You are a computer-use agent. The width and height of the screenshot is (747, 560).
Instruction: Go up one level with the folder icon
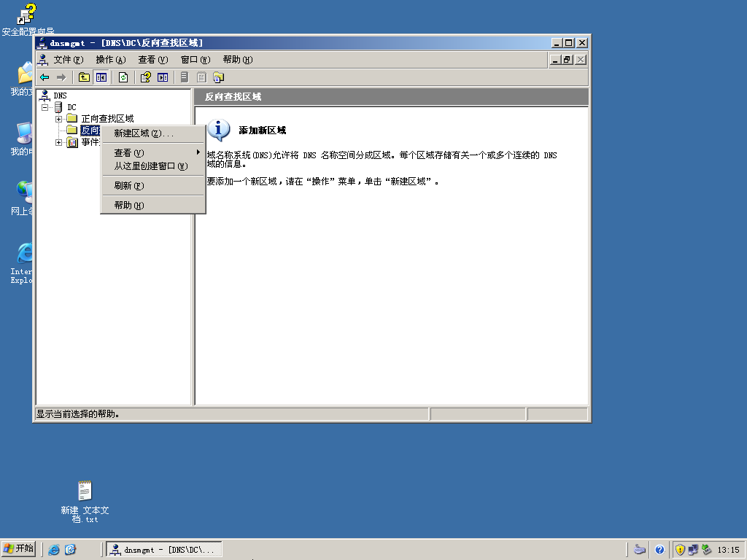pyautogui.click(x=84, y=77)
